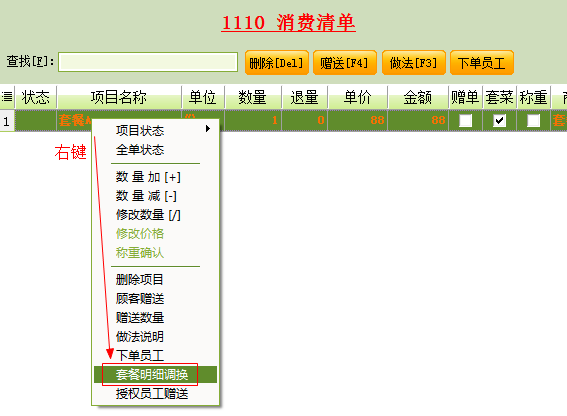Click the 单位 column header
This screenshot has height=416, width=567.
[202, 97]
